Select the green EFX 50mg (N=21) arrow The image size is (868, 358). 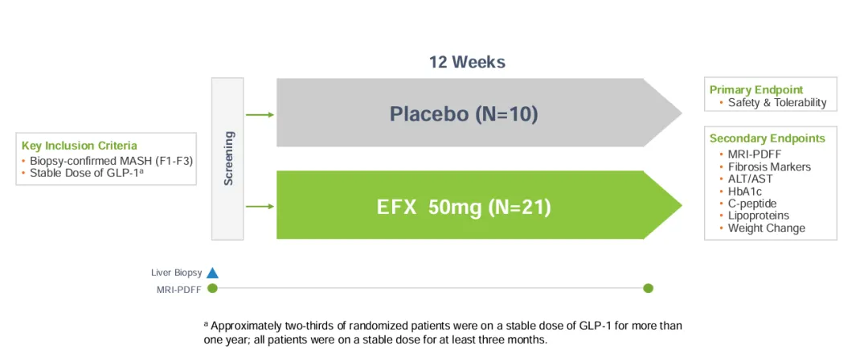click(464, 207)
